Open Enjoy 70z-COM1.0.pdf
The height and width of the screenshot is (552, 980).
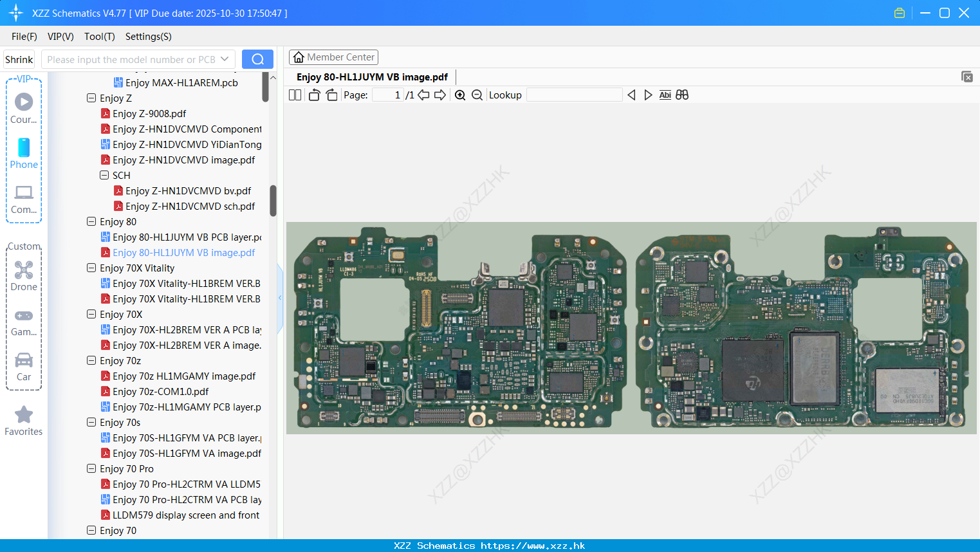coord(155,392)
